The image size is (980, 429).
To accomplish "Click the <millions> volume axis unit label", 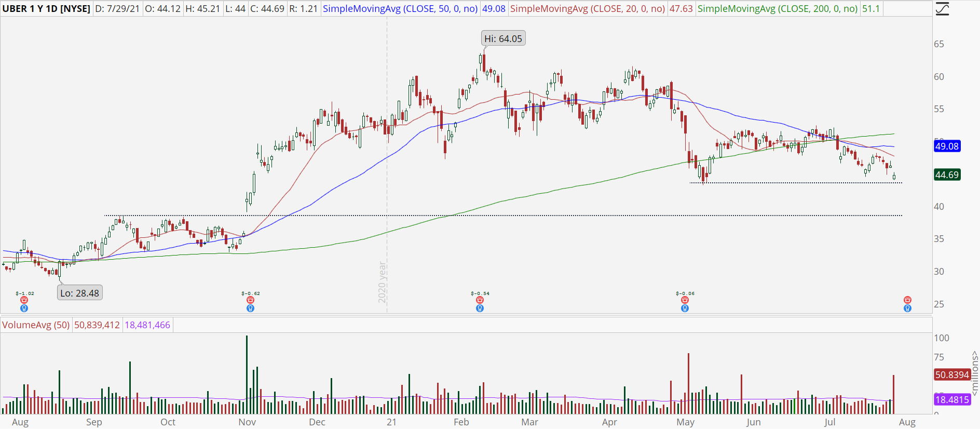I will tap(974, 373).
